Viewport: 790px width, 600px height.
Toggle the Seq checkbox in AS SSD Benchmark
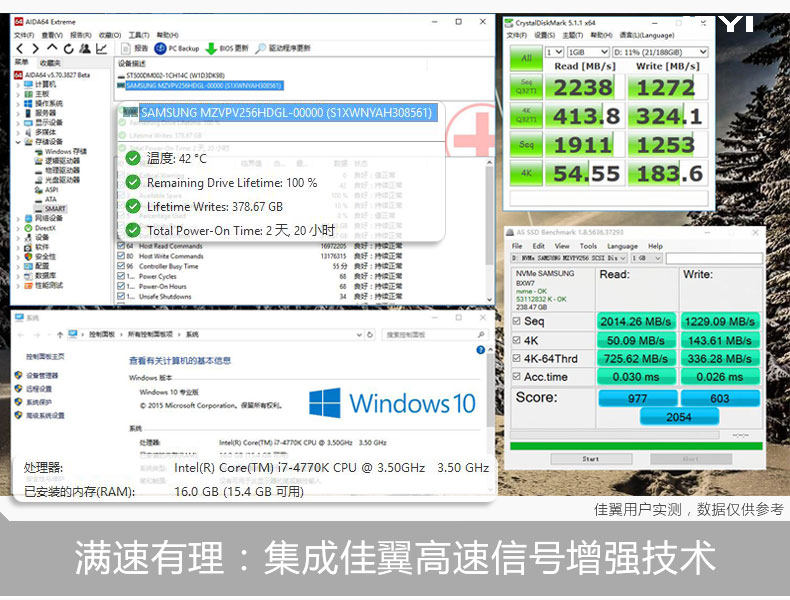(516, 321)
